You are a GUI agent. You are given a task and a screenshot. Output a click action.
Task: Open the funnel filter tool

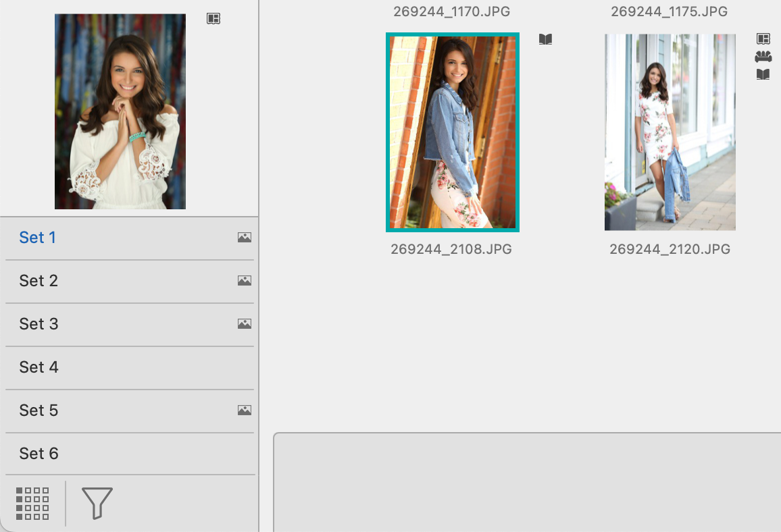pyautogui.click(x=97, y=504)
